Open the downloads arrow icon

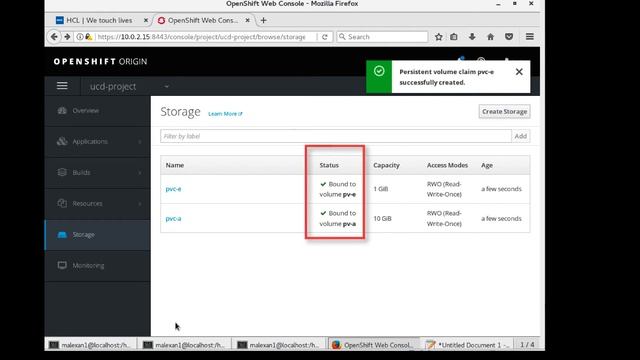click(x=472, y=37)
